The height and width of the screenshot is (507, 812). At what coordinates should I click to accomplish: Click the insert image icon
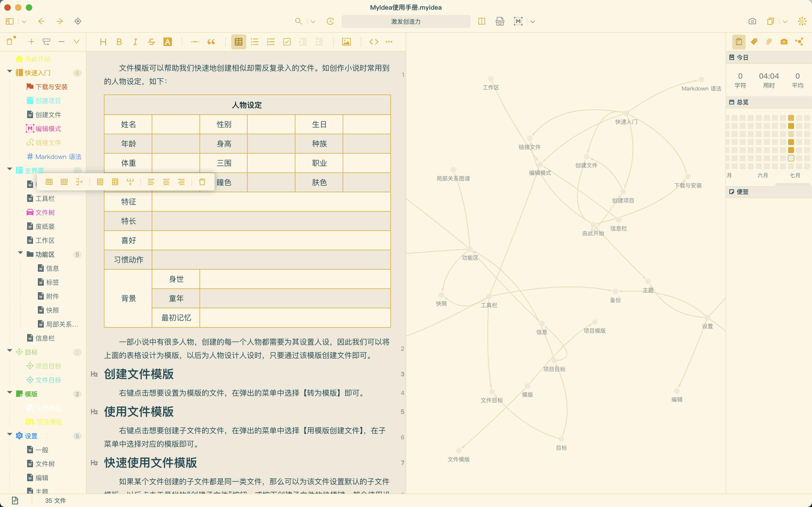click(346, 42)
